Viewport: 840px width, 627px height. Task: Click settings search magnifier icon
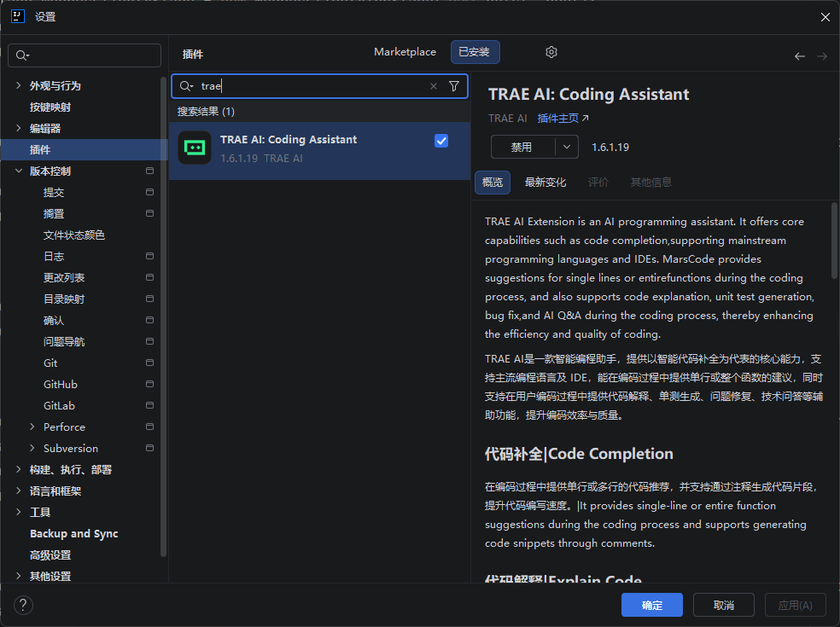(x=22, y=55)
